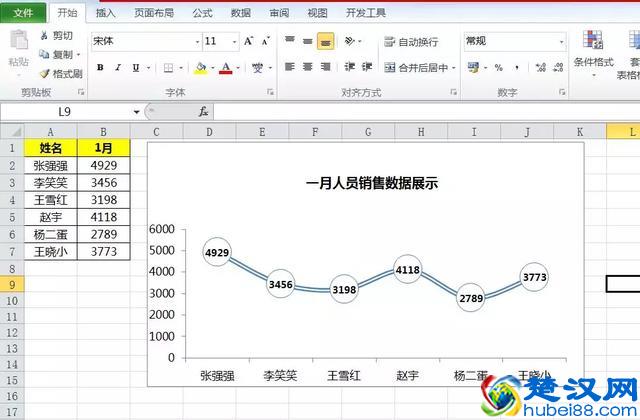Viewport: 640px width, 420px height.
Task: Open the Alignment (对齐方式) dialog launcher
Action: pos(453,92)
